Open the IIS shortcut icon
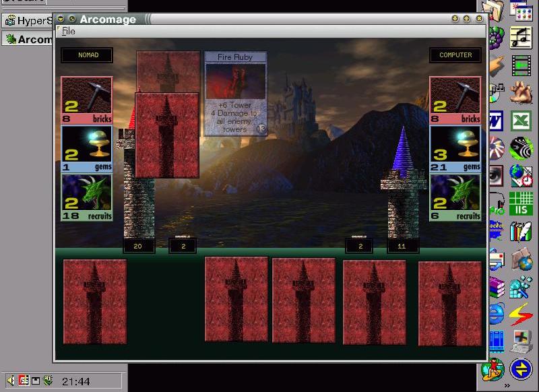 point(520,203)
